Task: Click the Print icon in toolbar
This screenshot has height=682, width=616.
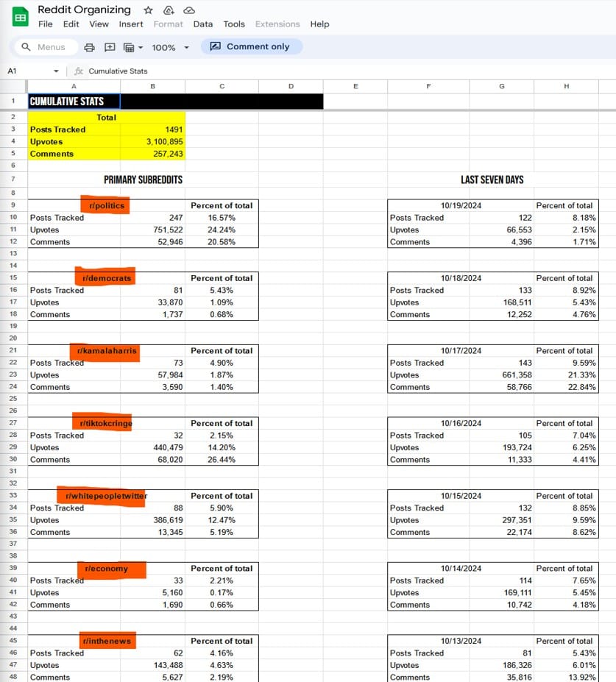Action: tap(89, 47)
